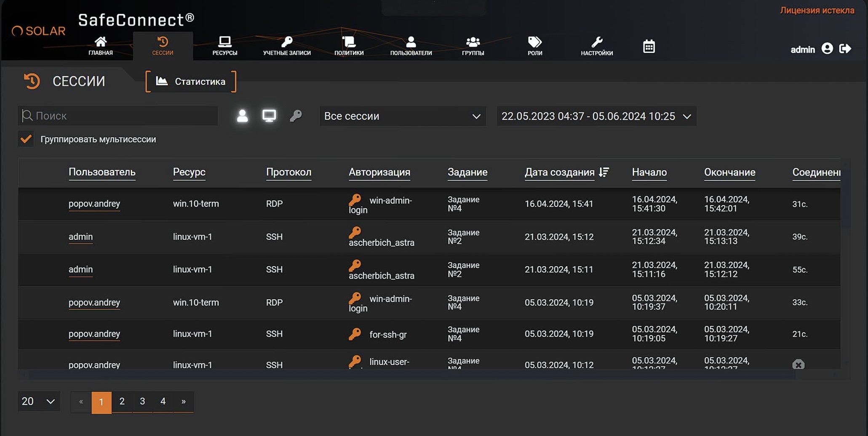
Task: Toggle the user filter icon
Action: pyautogui.click(x=242, y=116)
